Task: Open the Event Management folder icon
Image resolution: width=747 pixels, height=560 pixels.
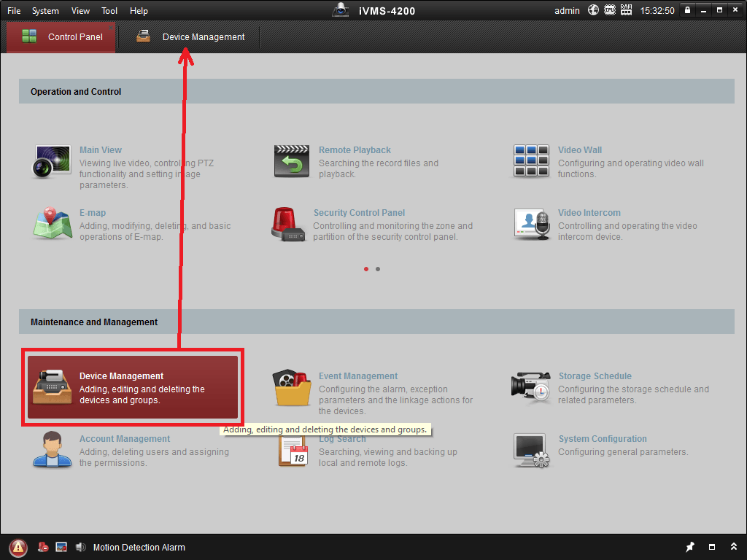Action: pyautogui.click(x=292, y=388)
